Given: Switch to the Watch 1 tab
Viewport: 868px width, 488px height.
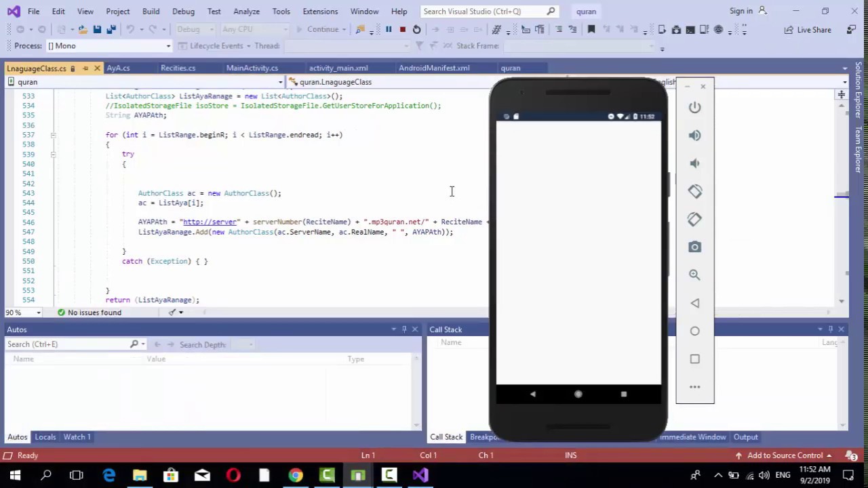Looking at the screenshot, I should click(x=77, y=437).
